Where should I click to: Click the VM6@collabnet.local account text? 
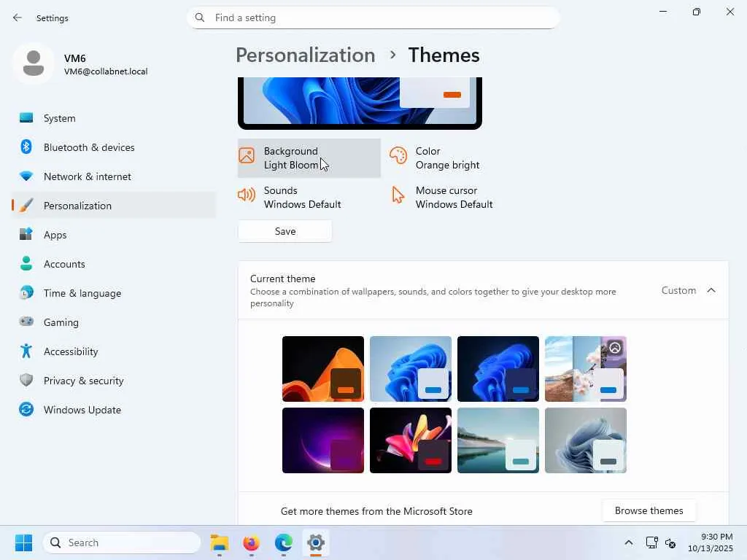(x=106, y=71)
